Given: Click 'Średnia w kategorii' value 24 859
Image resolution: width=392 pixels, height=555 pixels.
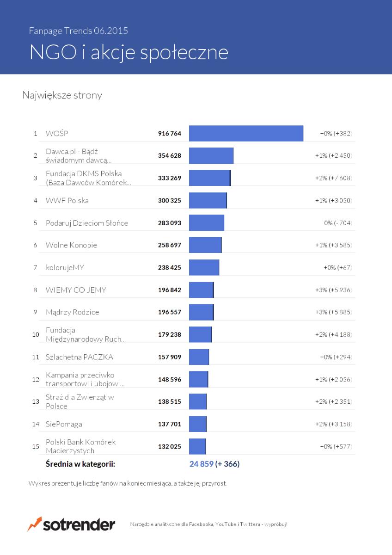Looking at the screenshot, I should click(201, 464).
